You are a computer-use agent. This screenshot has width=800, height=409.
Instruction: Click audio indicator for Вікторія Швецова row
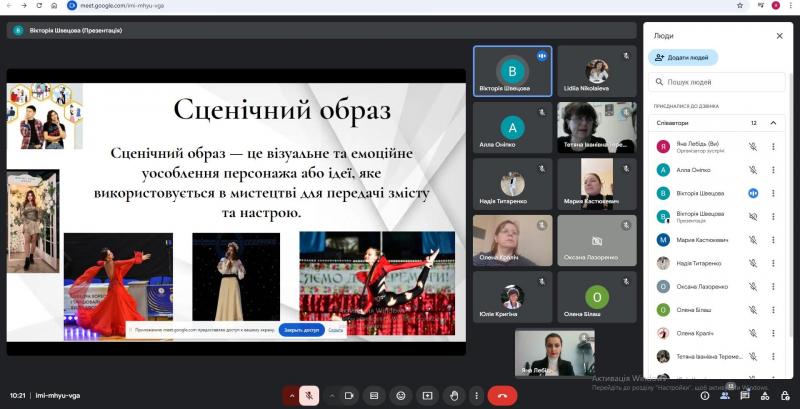[753, 193]
